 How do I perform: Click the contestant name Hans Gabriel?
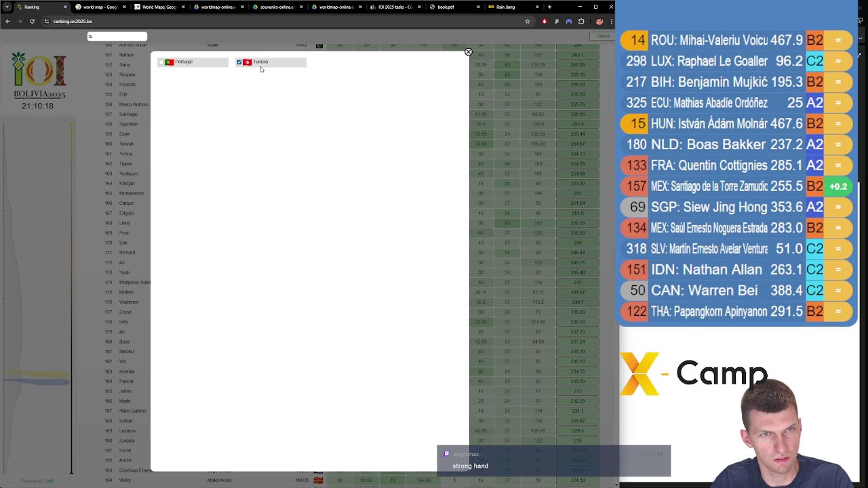pyautogui.click(x=132, y=411)
